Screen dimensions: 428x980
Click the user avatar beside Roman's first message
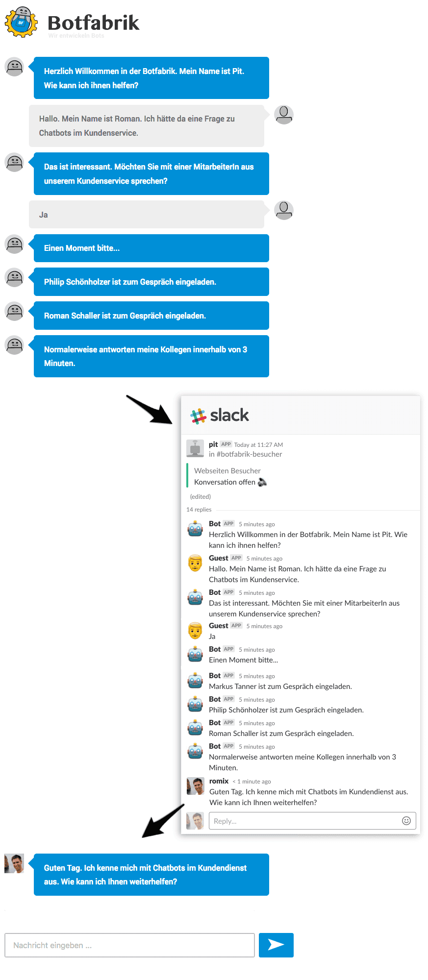tap(284, 115)
